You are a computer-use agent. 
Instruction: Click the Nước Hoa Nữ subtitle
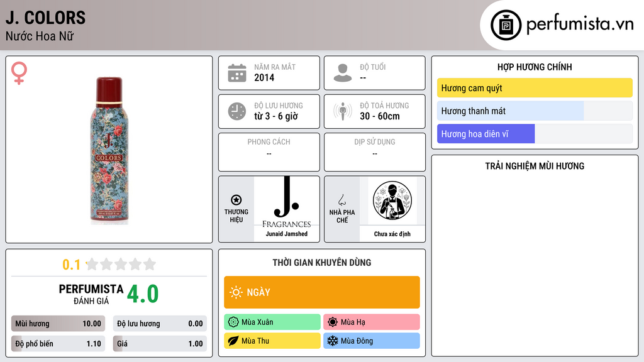click(x=40, y=36)
